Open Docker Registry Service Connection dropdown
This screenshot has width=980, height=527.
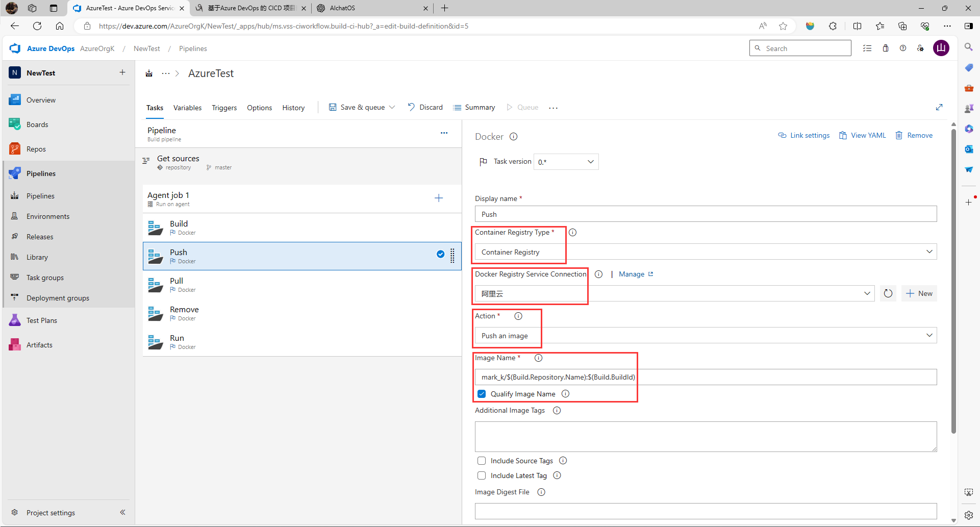[x=675, y=293]
